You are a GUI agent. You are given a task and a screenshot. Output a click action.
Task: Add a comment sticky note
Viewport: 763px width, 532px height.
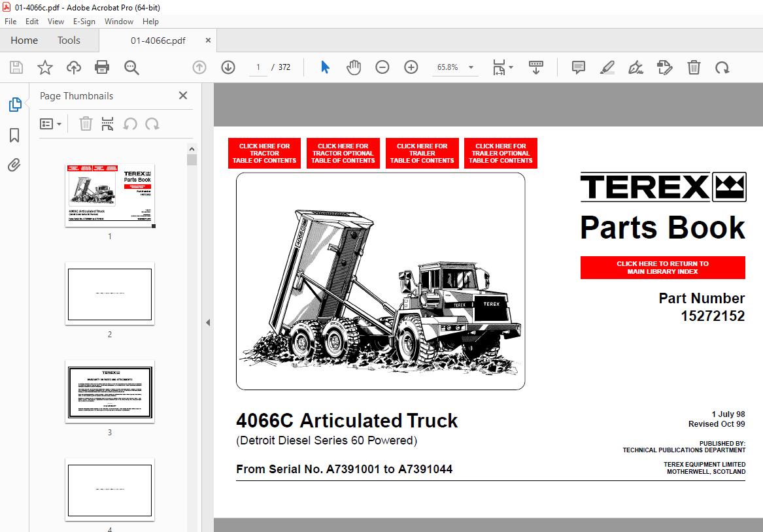pyautogui.click(x=578, y=67)
